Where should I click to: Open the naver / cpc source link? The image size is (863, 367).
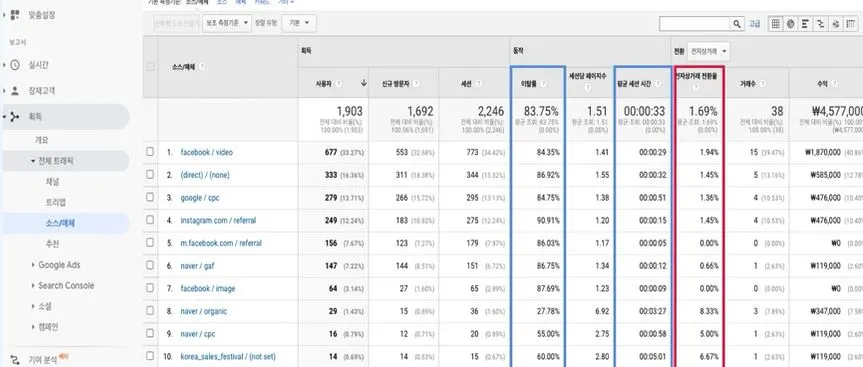[198, 334]
